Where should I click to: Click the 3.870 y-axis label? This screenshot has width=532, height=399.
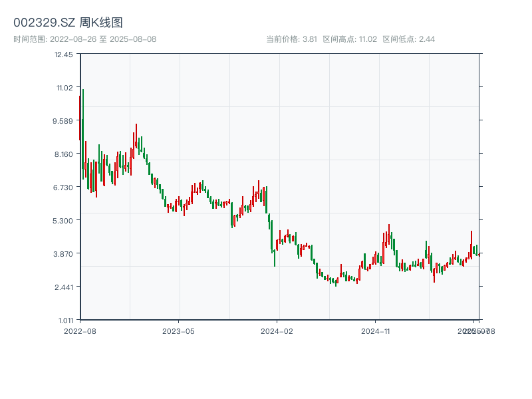click(63, 253)
